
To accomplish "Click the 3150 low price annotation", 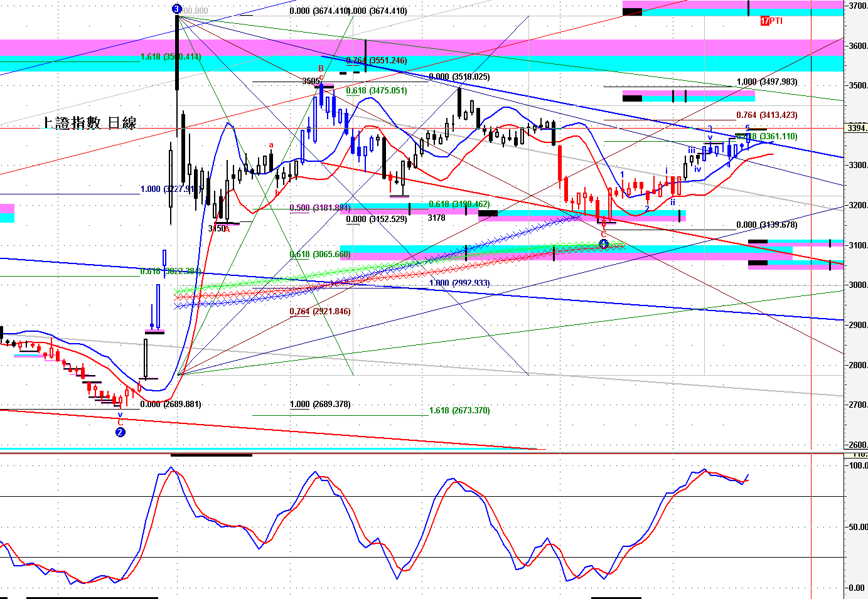I will point(217,229).
